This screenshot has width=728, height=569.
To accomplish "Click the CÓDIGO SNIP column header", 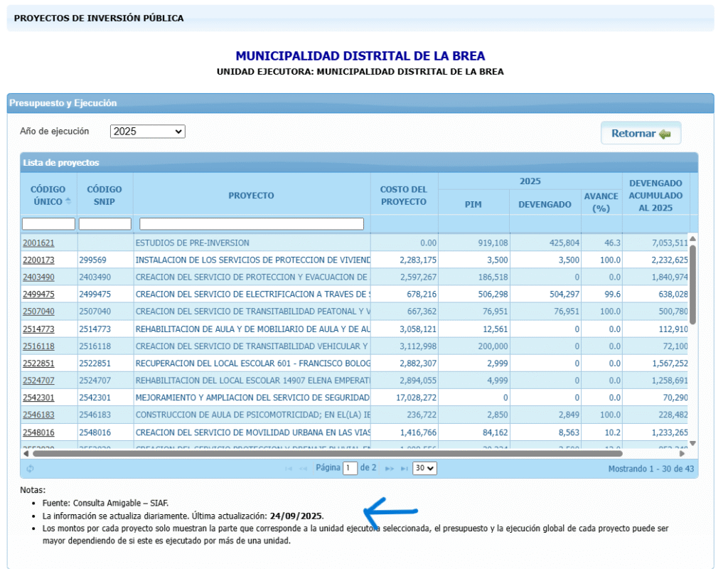I will click(105, 196).
